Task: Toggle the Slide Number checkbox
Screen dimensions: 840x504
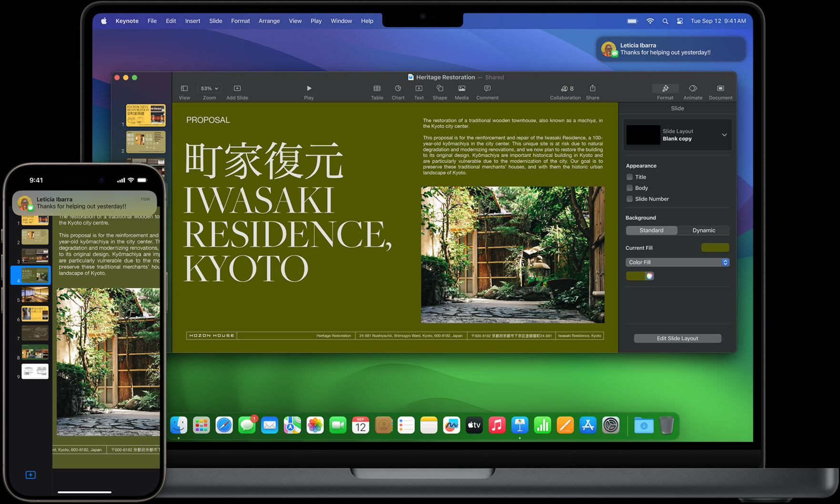Action: point(629,199)
